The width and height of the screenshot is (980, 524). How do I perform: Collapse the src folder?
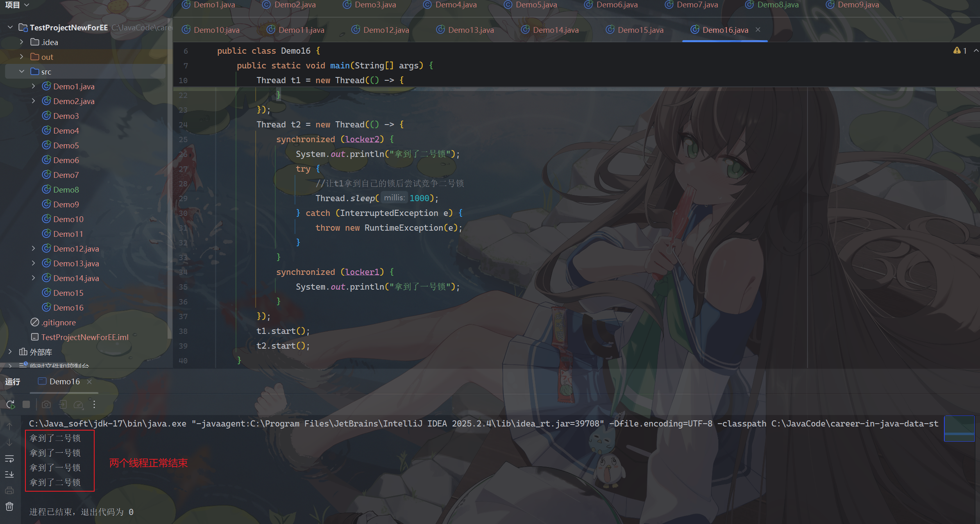[x=22, y=72]
